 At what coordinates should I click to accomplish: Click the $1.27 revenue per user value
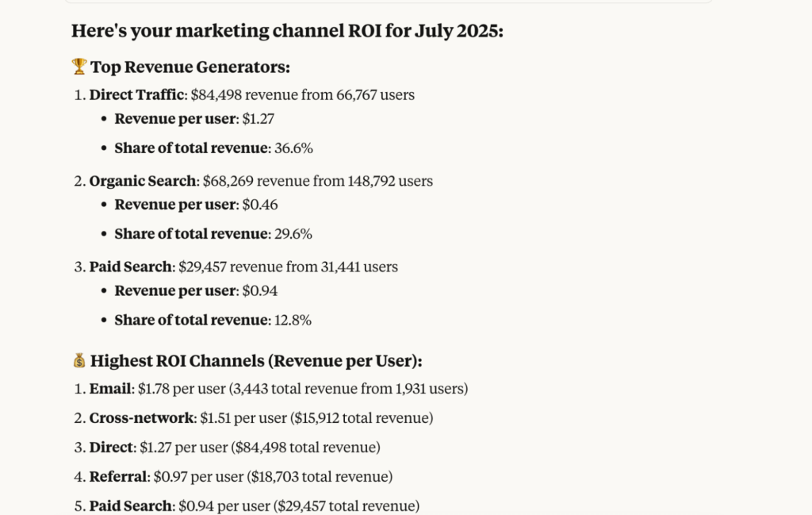[x=259, y=119]
